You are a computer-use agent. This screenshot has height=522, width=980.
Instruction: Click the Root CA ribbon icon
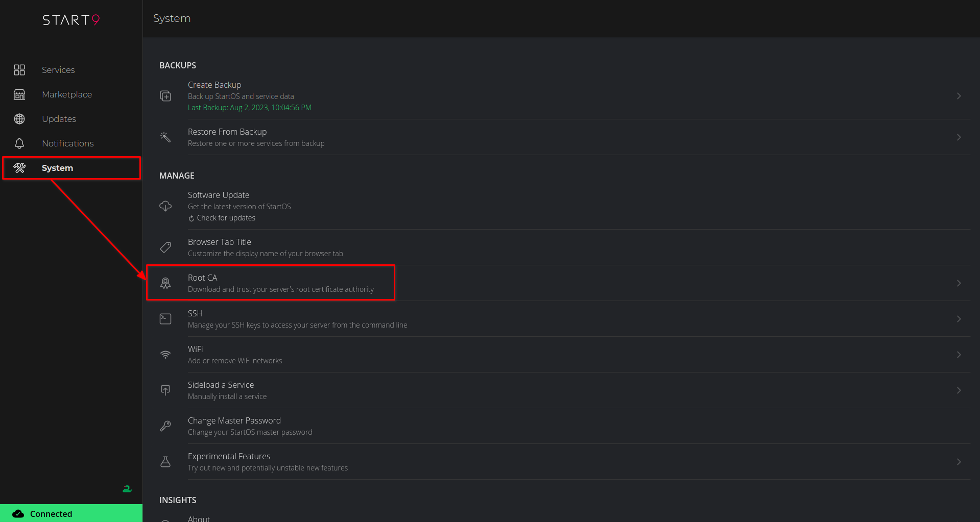165,283
